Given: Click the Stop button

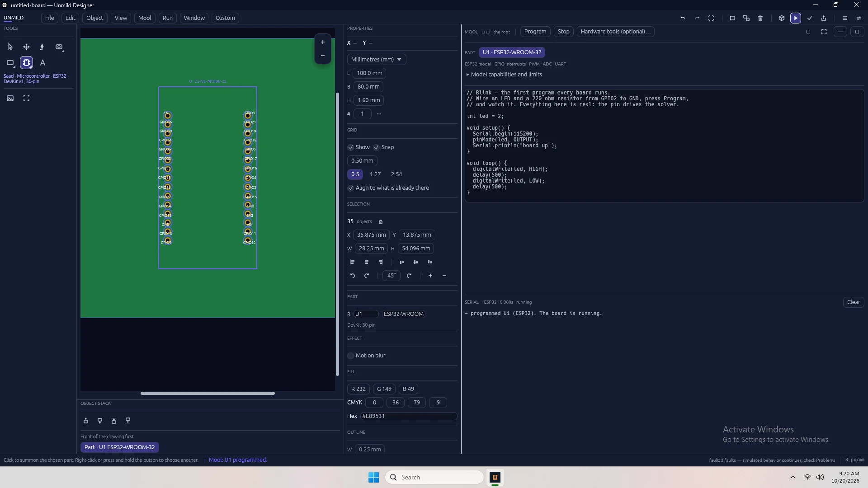Looking at the screenshot, I should (x=563, y=32).
